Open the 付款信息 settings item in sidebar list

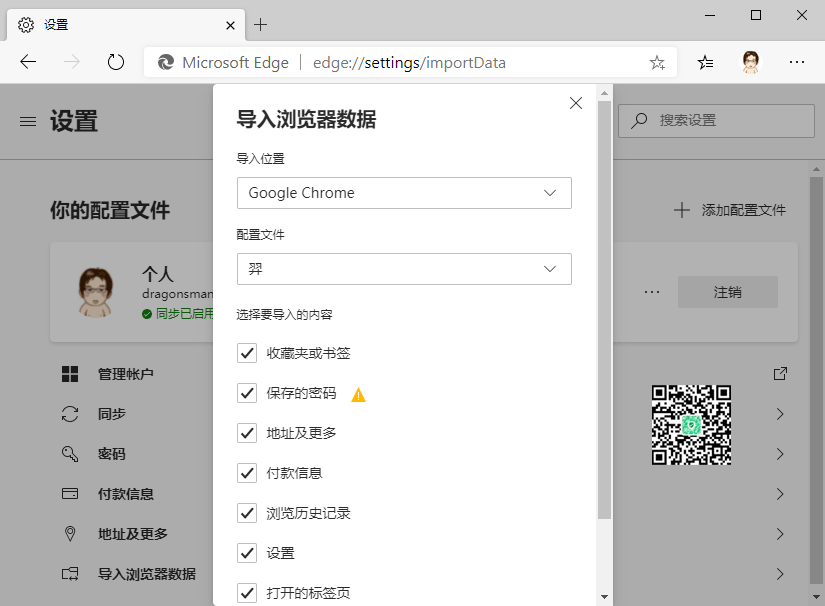(126, 494)
